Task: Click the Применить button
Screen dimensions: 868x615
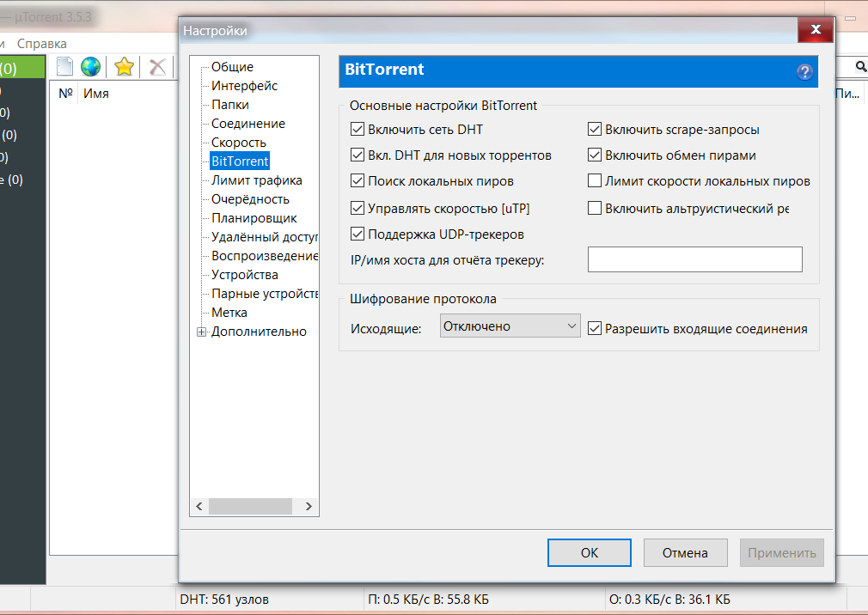Action: [782, 553]
